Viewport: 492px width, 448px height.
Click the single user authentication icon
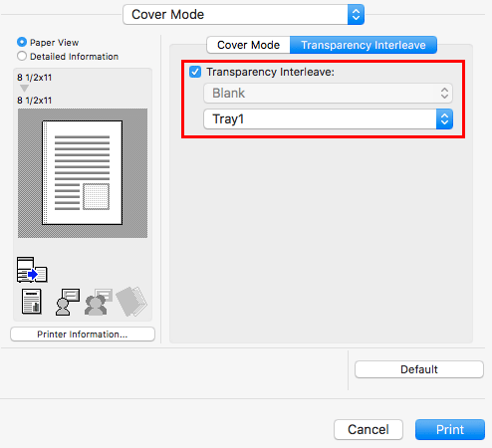tap(68, 302)
